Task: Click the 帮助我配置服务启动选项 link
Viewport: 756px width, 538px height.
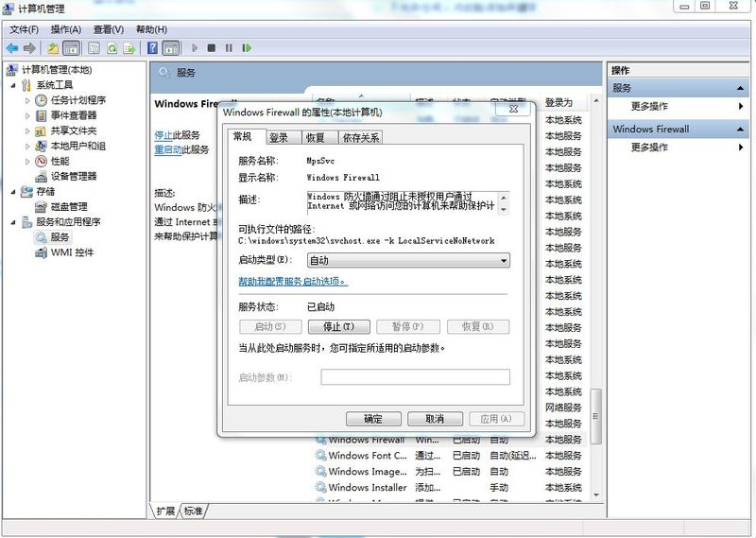Action: 293,281
